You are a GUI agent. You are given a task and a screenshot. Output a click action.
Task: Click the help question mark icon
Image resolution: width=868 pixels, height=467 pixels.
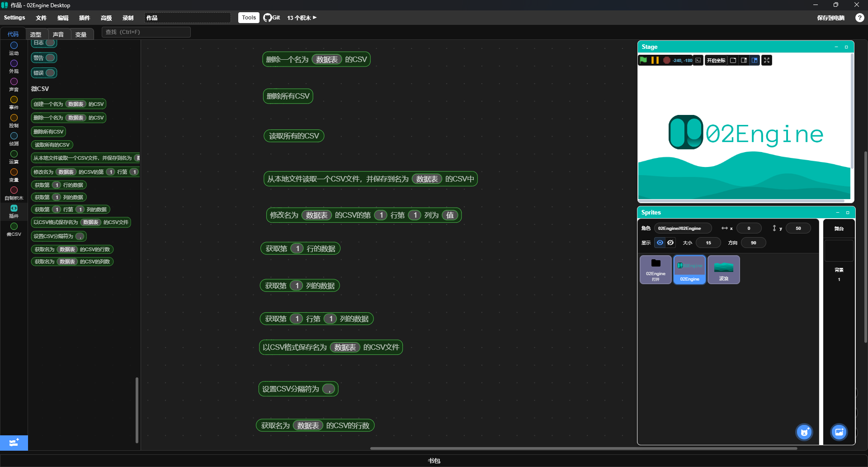tap(859, 18)
